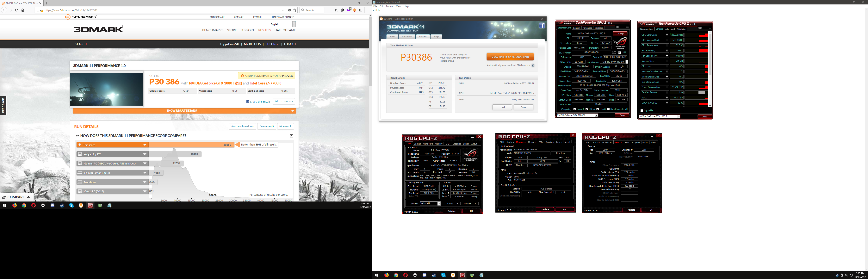The height and width of the screenshot is (279, 868).
Task: Click the BIOS export icon next to UEFI
Action: click(x=614, y=53)
